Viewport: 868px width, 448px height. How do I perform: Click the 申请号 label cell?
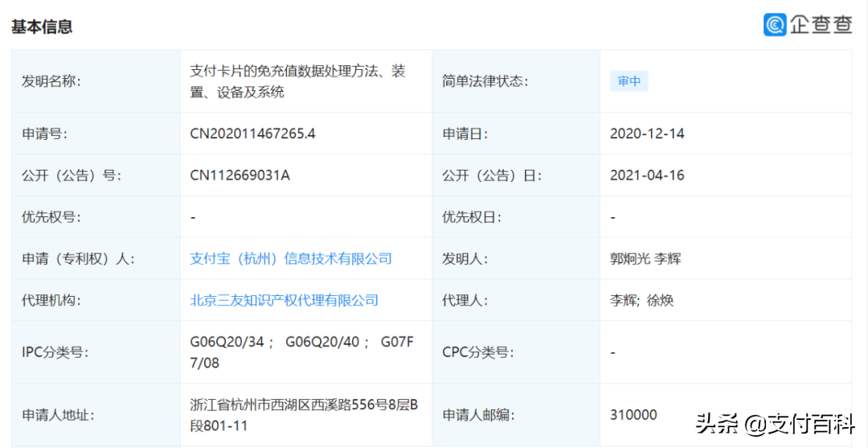pos(96,134)
